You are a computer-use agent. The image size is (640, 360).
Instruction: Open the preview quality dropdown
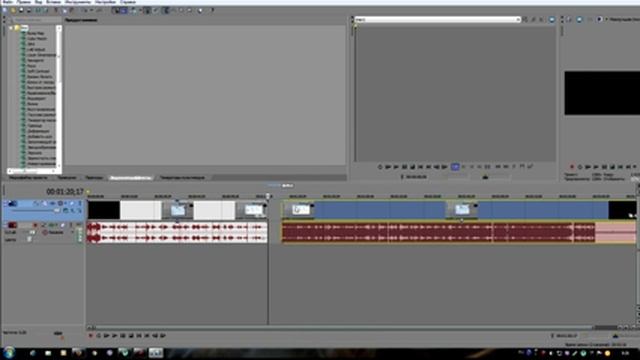[624, 19]
